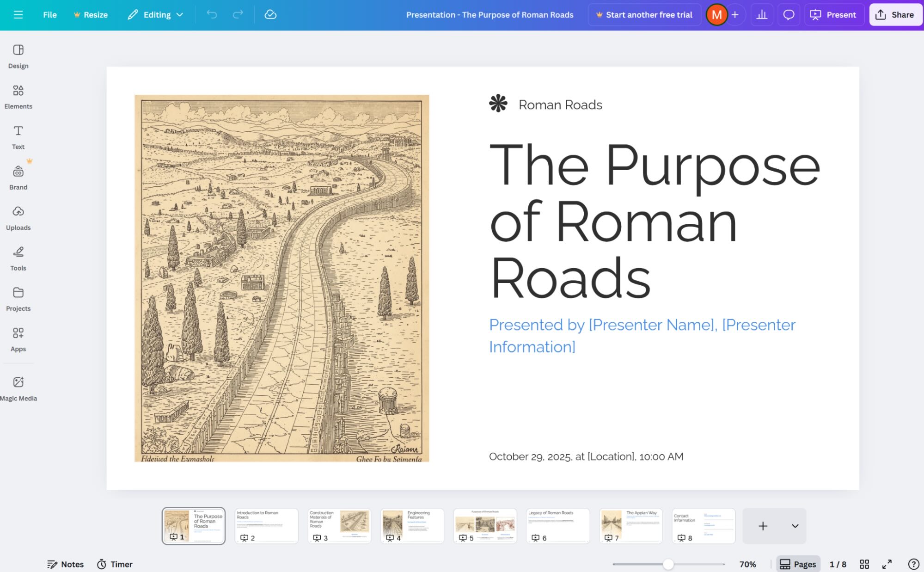Open the Notes panel
The height and width of the screenshot is (572, 924).
click(65, 564)
